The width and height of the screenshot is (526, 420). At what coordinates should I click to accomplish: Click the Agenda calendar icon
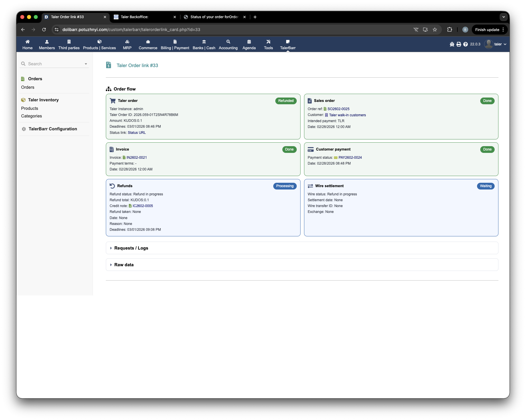pyautogui.click(x=249, y=42)
